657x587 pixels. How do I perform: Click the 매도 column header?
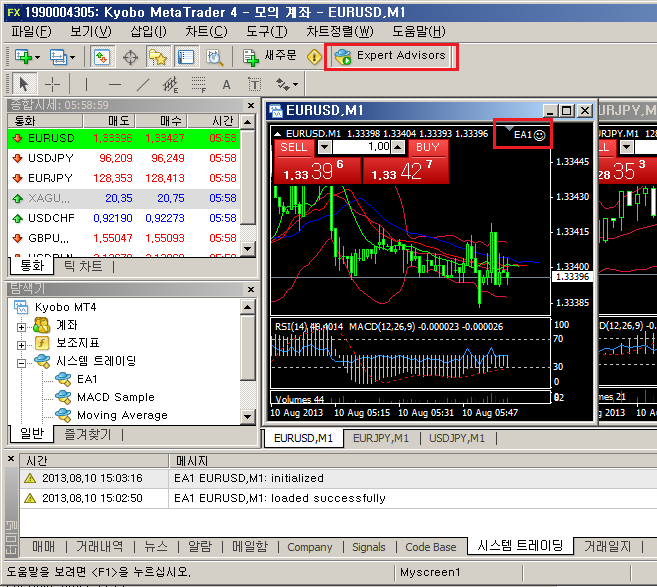[x=109, y=121]
